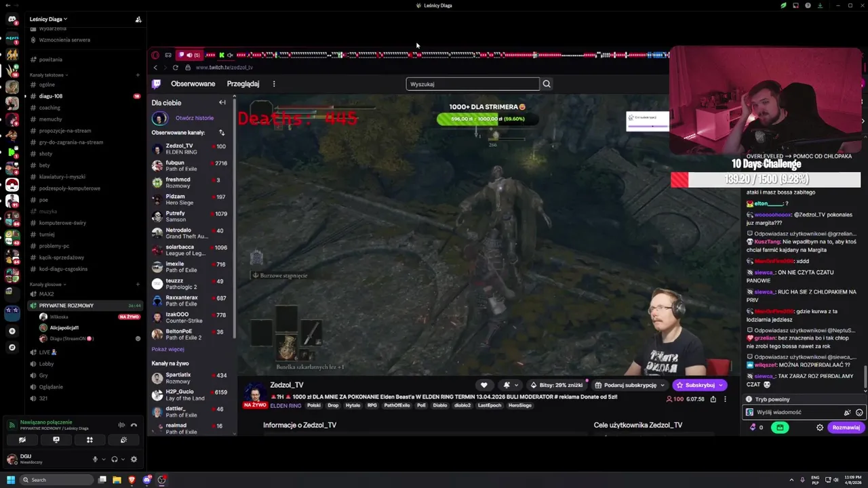The width and height of the screenshot is (868, 488).
Task: Open the Twitch more options dots beside Przeglądaj
Action: click(274, 84)
